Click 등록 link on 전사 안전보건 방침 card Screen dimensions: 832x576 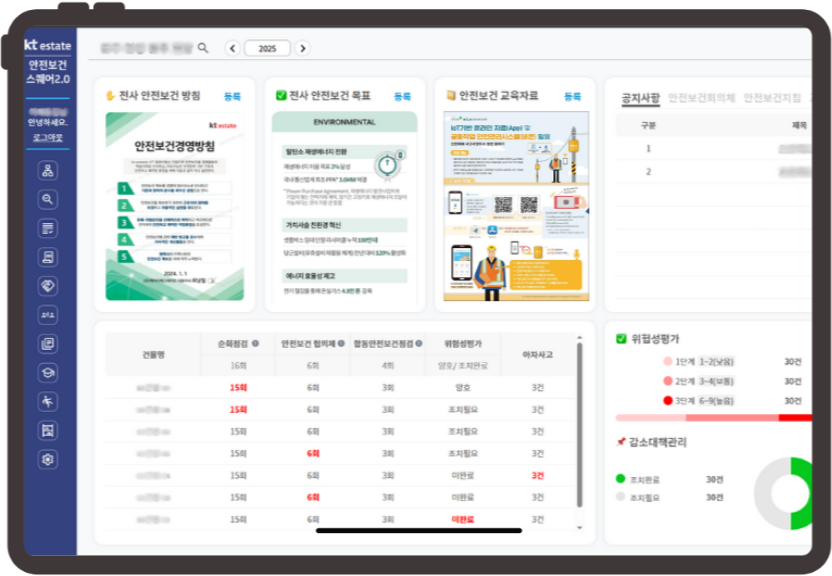[233, 97]
